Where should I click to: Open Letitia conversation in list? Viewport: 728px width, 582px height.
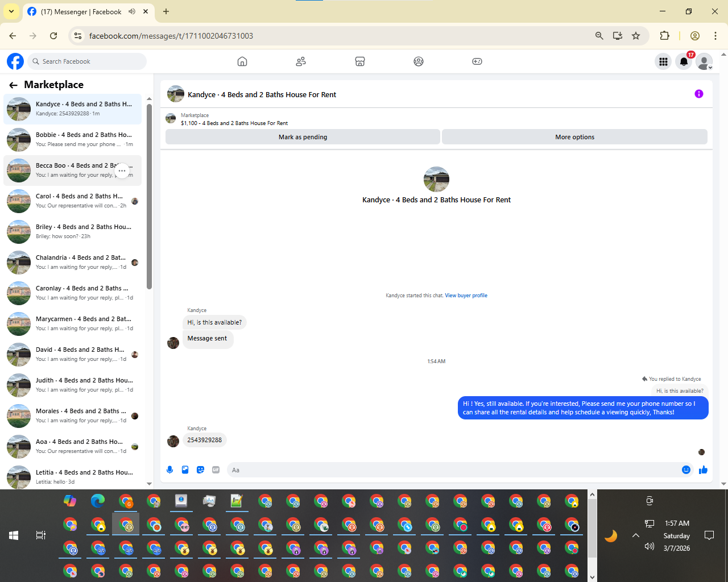coord(72,476)
